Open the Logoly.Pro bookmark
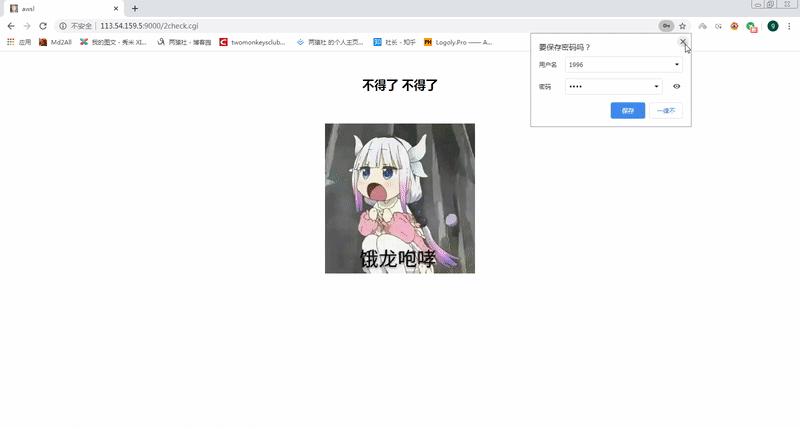The height and width of the screenshot is (429, 800). (x=458, y=42)
